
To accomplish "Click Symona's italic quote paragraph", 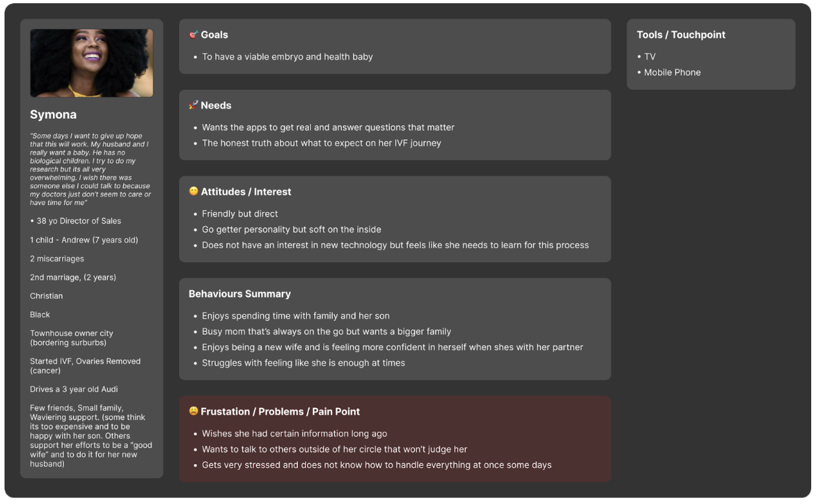I will click(90, 169).
